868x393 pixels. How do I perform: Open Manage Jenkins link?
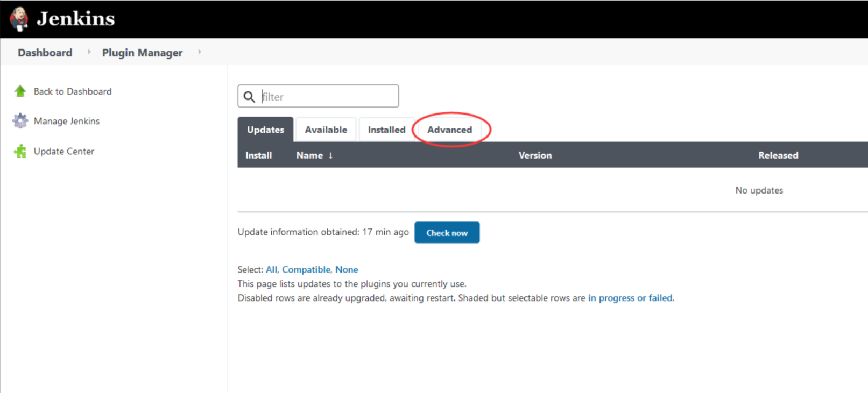pyautogui.click(x=67, y=121)
